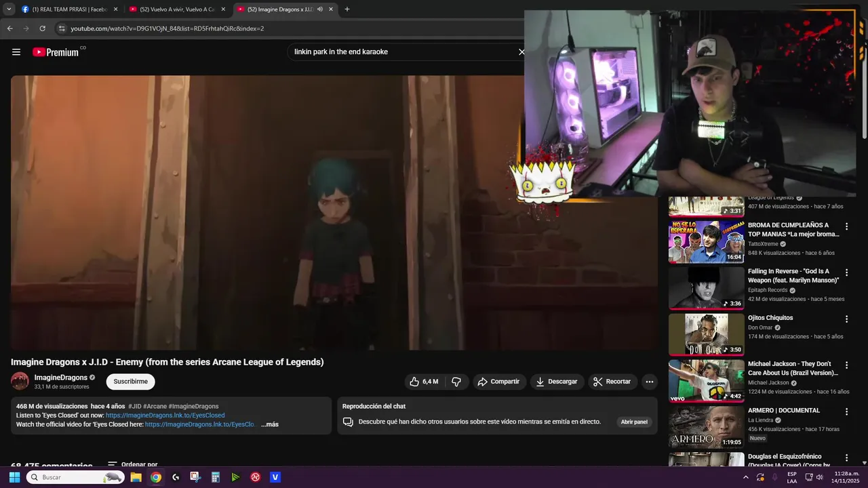Open the YouTube guide hamburger menu
Screen dimensions: 868x488
tap(16, 52)
